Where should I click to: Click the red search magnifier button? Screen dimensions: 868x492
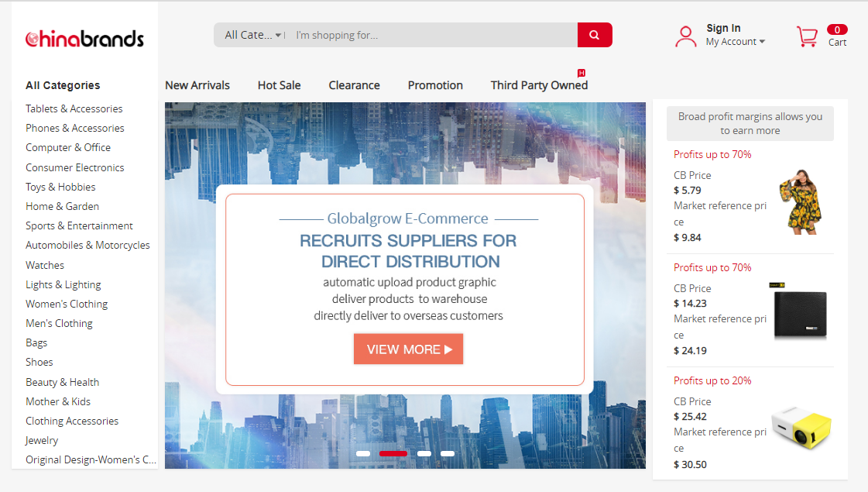point(595,35)
